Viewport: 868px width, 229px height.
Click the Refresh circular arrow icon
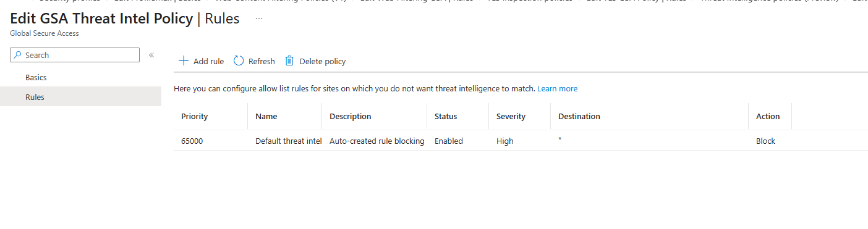(x=239, y=60)
